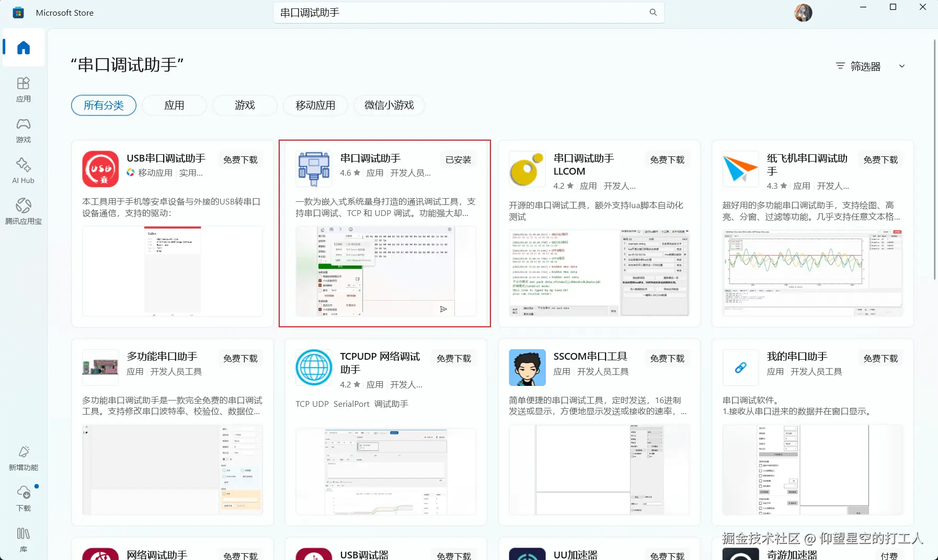
Task: Open the 游戏 (Gaming) sidebar section
Action: coord(24,130)
